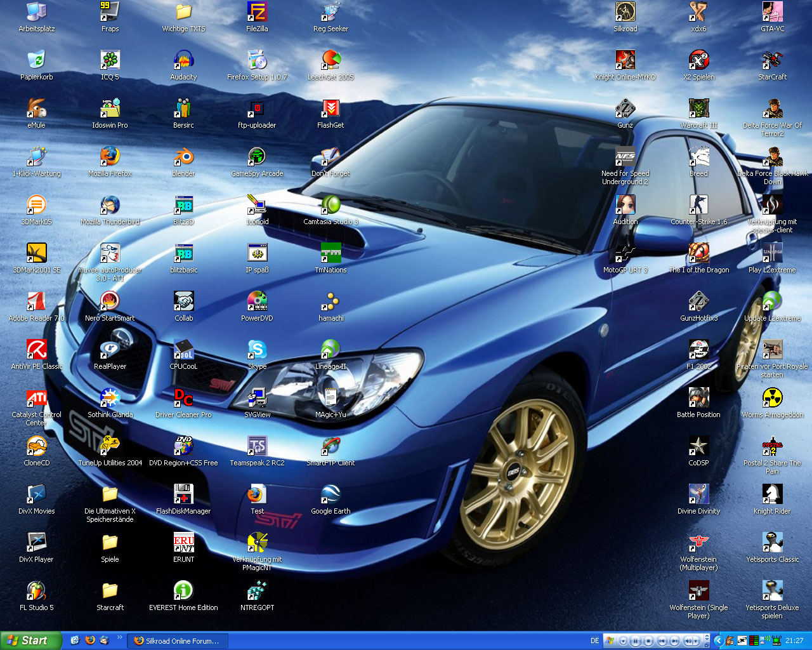Switch to Silkroad Online Forum taskbar window
Image resolution: width=812 pixels, height=650 pixels.
pos(177,641)
